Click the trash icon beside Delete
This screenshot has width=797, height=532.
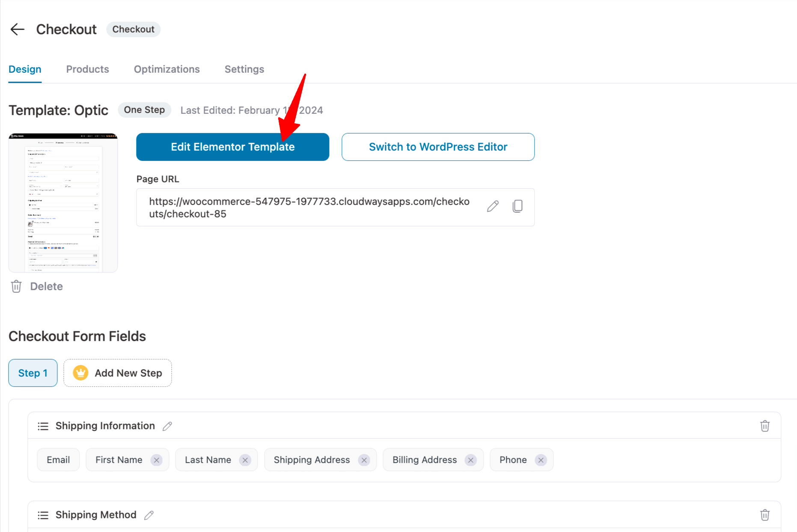[x=16, y=286]
